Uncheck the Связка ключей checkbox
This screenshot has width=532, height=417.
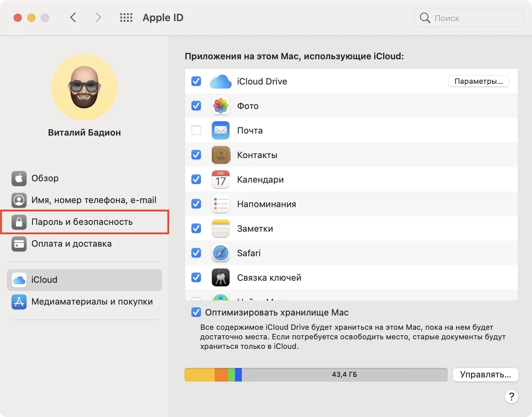pyautogui.click(x=196, y=278)
